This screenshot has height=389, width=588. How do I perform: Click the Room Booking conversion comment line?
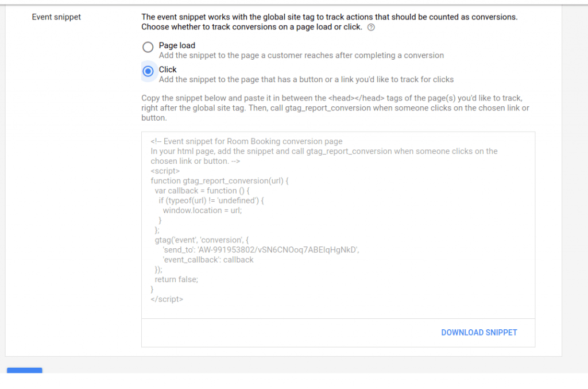click(x=247, y=141)
